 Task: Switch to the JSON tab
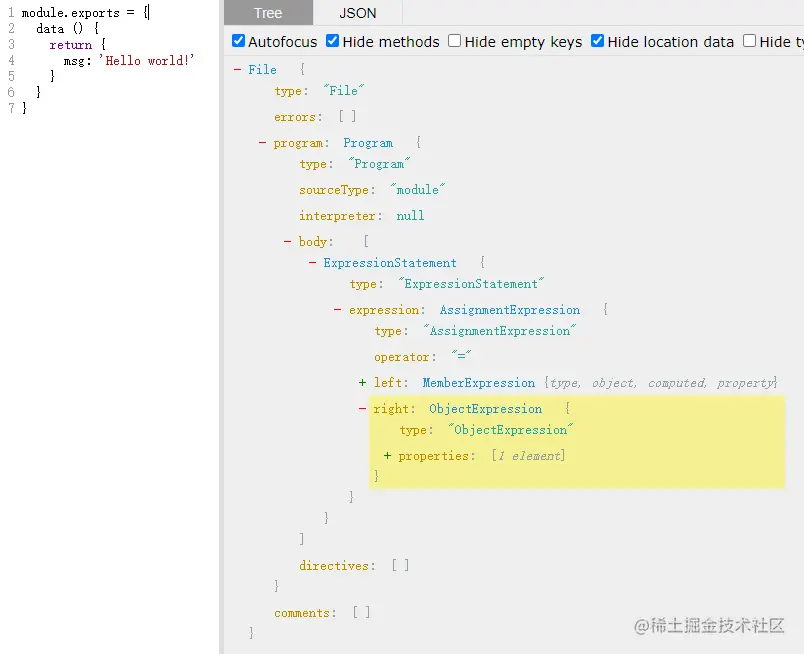point(357,13)
